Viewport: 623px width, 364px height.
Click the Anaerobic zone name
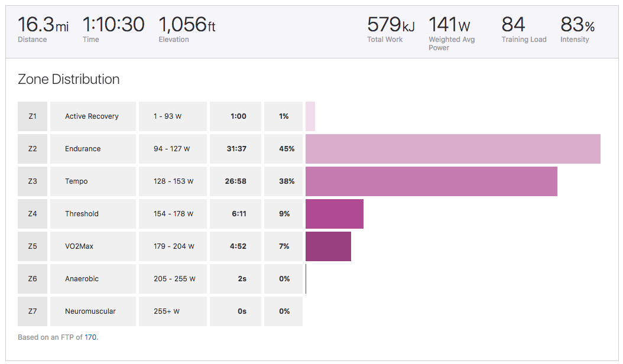coord(82,279)
